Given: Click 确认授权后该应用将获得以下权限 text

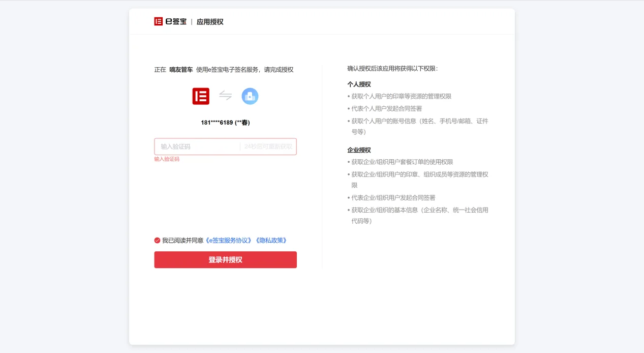Looking at the screenshot, I should (x=392, y=69).
